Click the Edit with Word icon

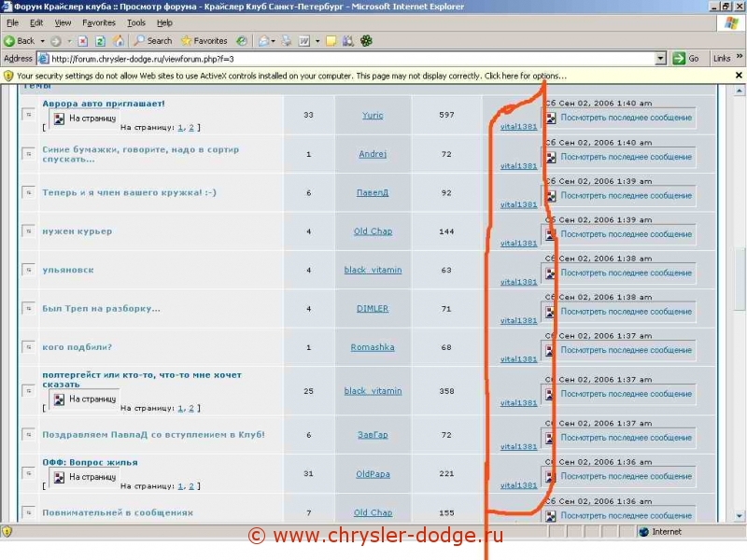point(304,41)
